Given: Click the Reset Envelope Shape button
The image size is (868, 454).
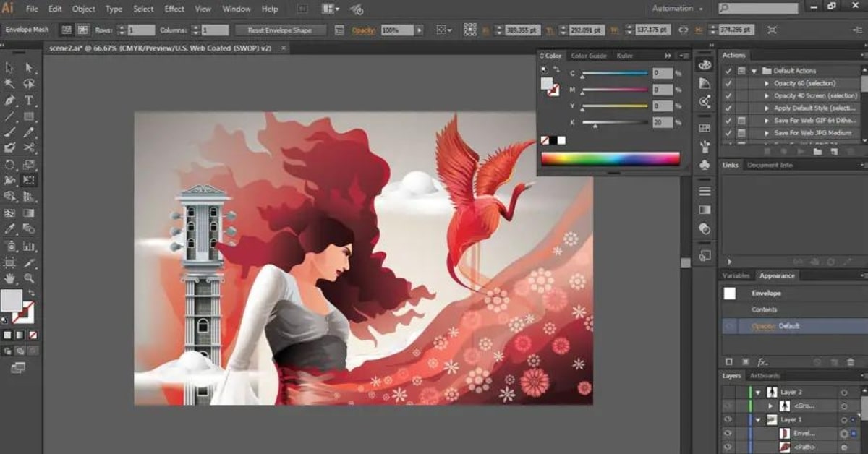Looking at the screenshot, I should point(279,30).
